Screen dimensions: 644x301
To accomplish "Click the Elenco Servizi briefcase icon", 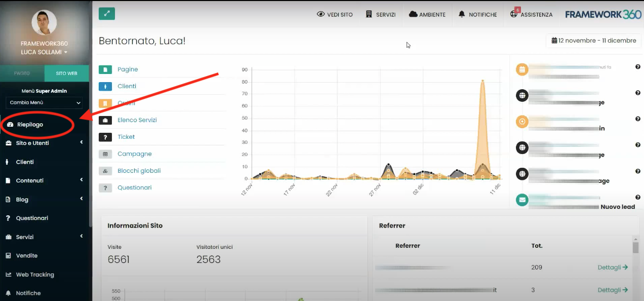I will tap(105, 120).
